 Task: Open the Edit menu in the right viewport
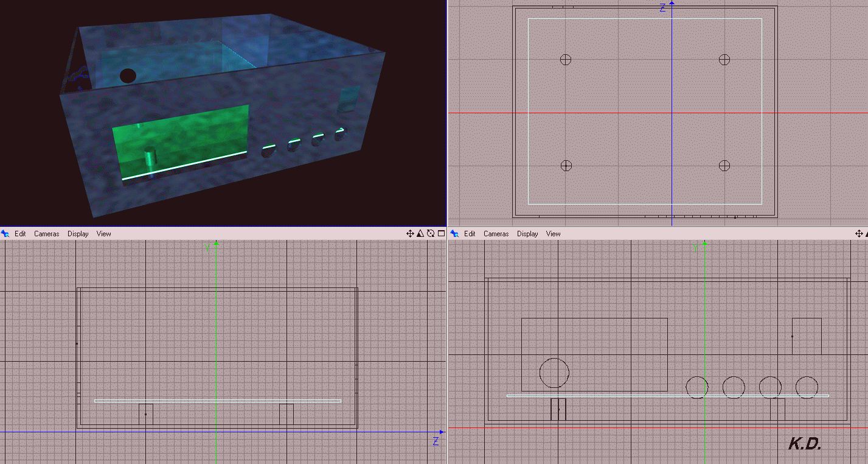[x=470, y=234]
